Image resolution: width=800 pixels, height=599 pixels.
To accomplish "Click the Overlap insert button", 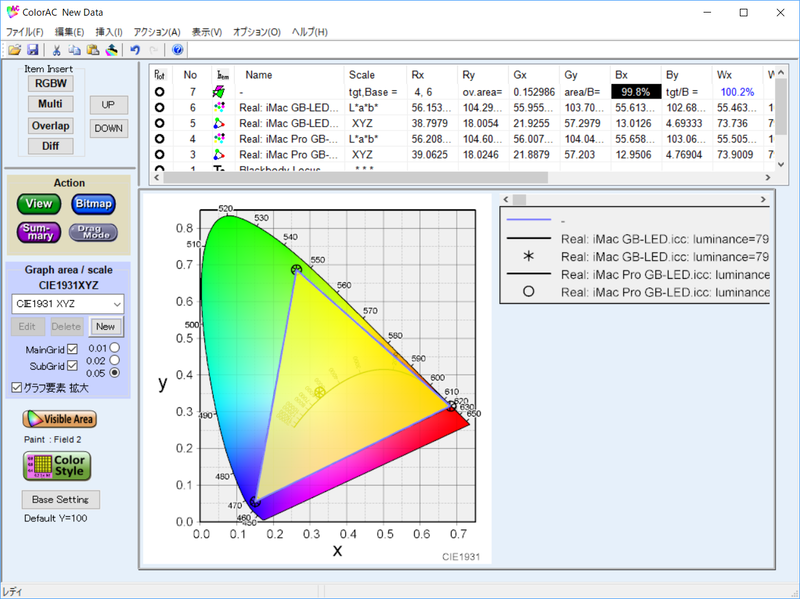I will [x=51, y=126].
